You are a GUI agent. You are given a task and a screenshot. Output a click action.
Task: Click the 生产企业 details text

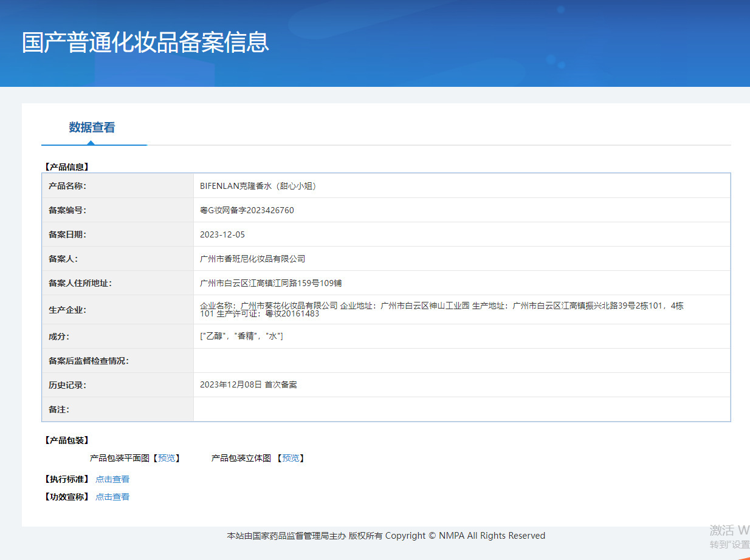pyautogui.click(x=441, y=310)
